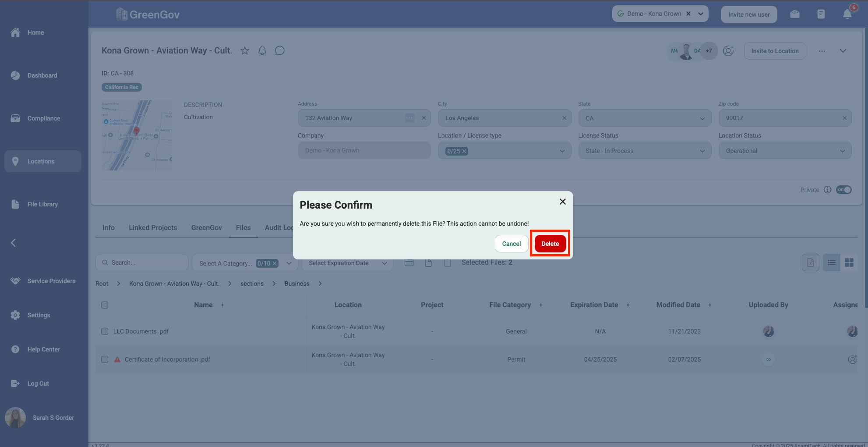Screen dimensions: 868x447
Task: Collapse the location details panel
Action: coord(843,51)
